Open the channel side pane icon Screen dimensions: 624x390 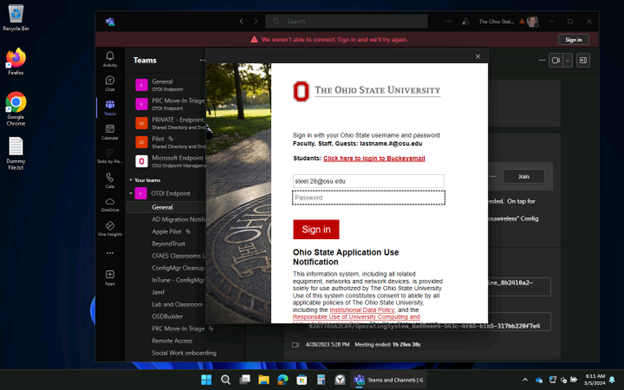click(x=583, y=60)
